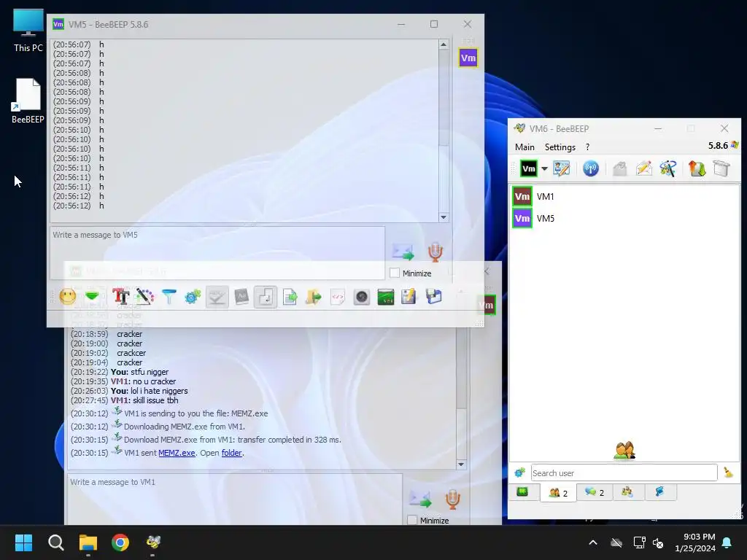Focus the 'Write a message to VM5' field
Image resolution: width=747 pixels, height=560 pixels.
tap(217, 252)
